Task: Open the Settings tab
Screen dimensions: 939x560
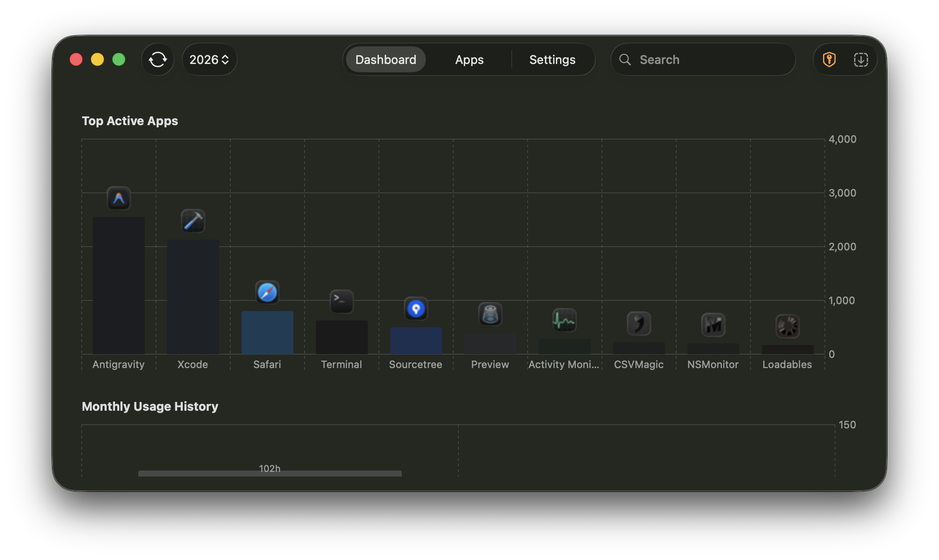Action: (x=552, y=59)
